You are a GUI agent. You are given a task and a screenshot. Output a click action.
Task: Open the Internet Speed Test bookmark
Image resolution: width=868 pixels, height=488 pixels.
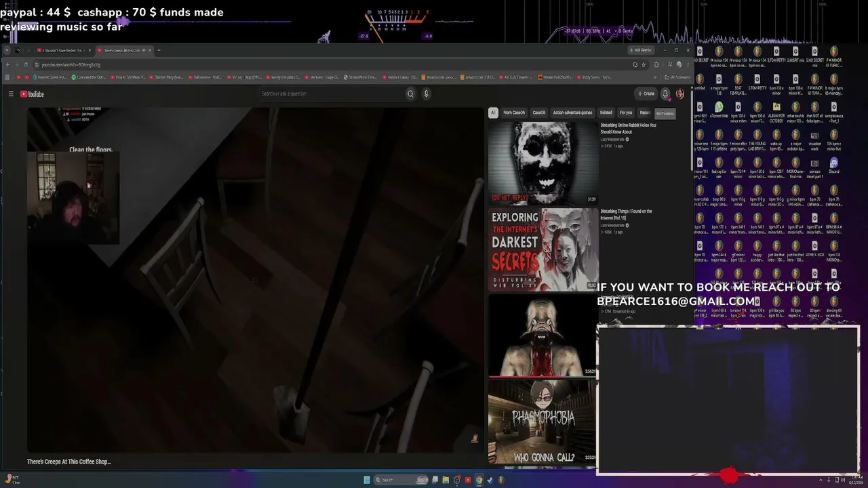[49, 77]
